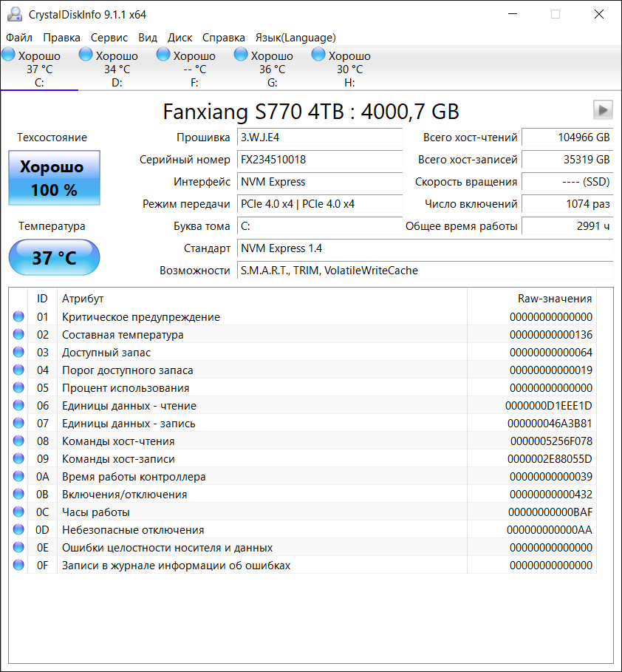622x672 pixels.
Task: Open the Вид menu
Action: (148, 38)
